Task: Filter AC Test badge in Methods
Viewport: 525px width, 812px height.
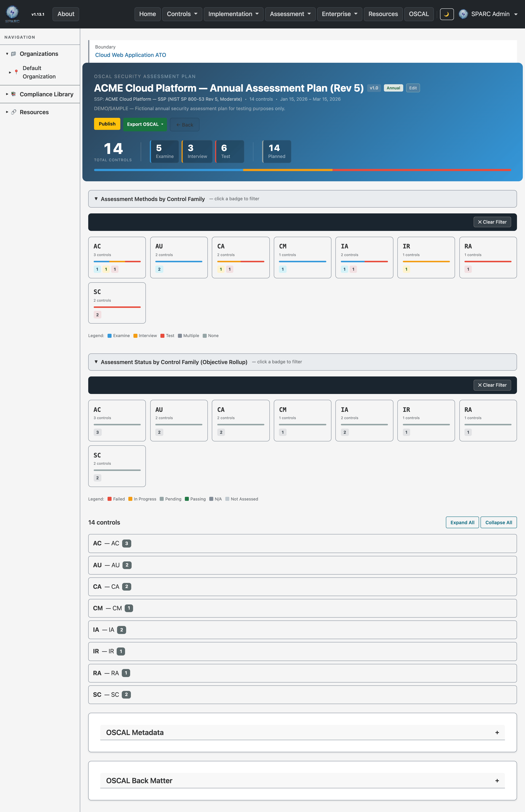Action: click(x=115, y=269)
